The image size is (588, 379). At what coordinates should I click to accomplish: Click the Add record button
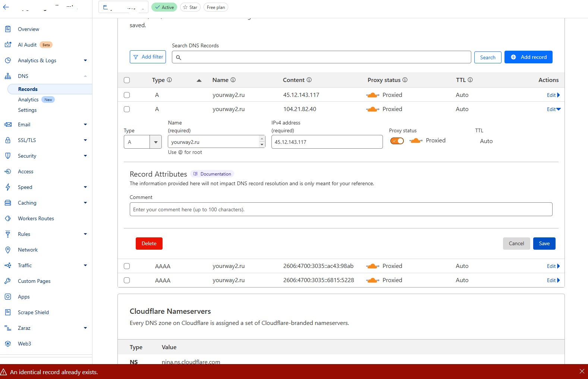[x=528, y=57]
